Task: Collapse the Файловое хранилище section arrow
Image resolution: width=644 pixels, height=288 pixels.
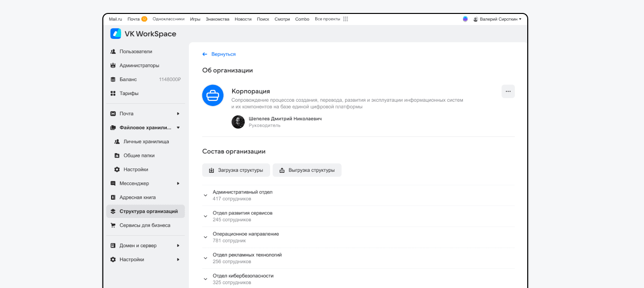Action: tap(178, 128)
